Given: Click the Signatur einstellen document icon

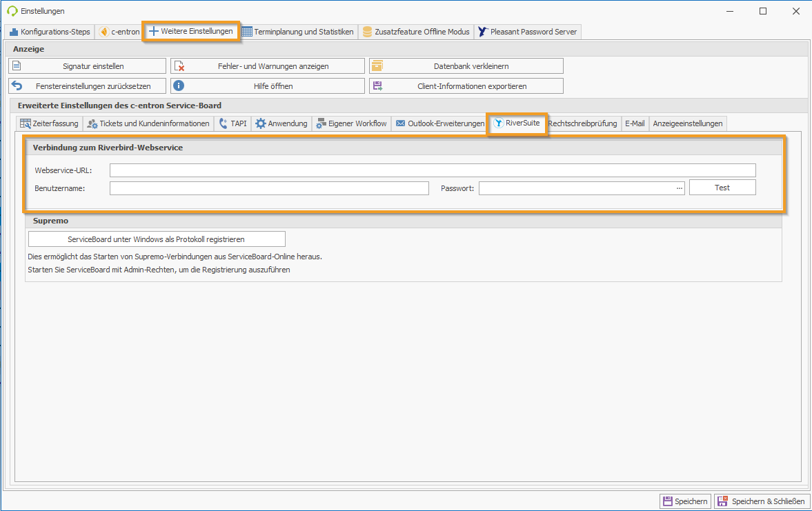Looking at the screenshot, I should click(x=17, y=66).
